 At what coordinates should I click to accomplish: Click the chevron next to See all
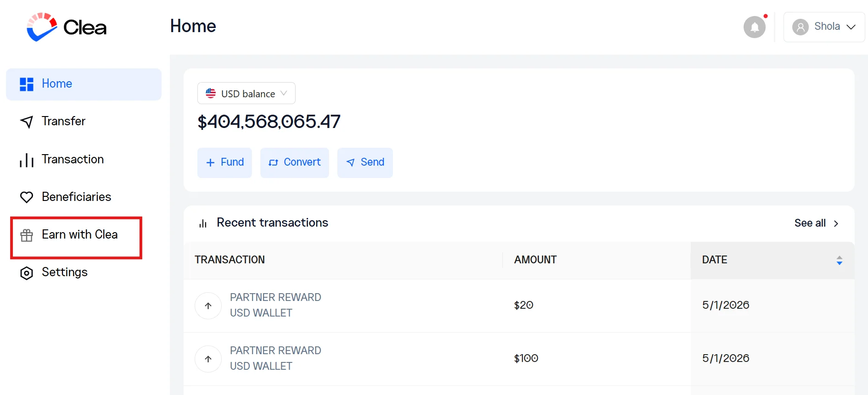click(x=836, y=223)
